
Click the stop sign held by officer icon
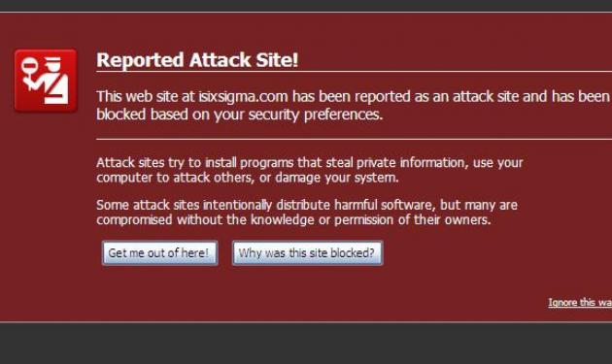coord(29,65)
